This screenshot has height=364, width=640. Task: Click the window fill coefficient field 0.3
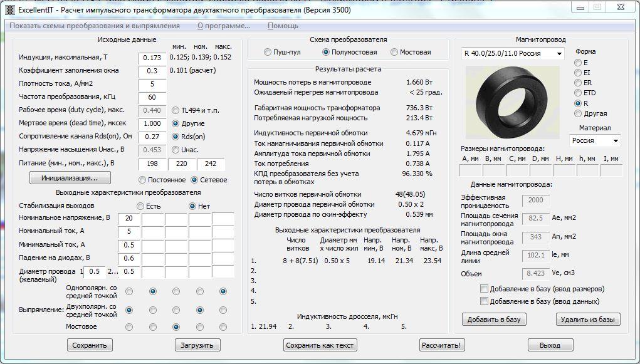(x=152, y=71)
